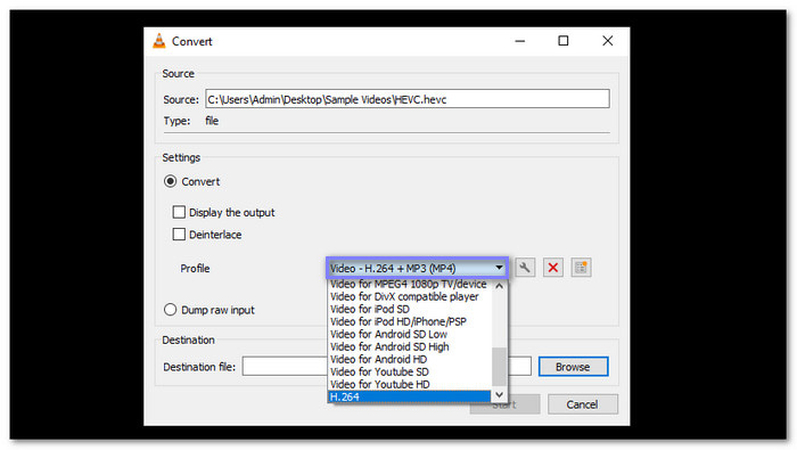797x450 pixels.
Task: Click the Start button
Action: pyautogui.click(x=504, y=405)
